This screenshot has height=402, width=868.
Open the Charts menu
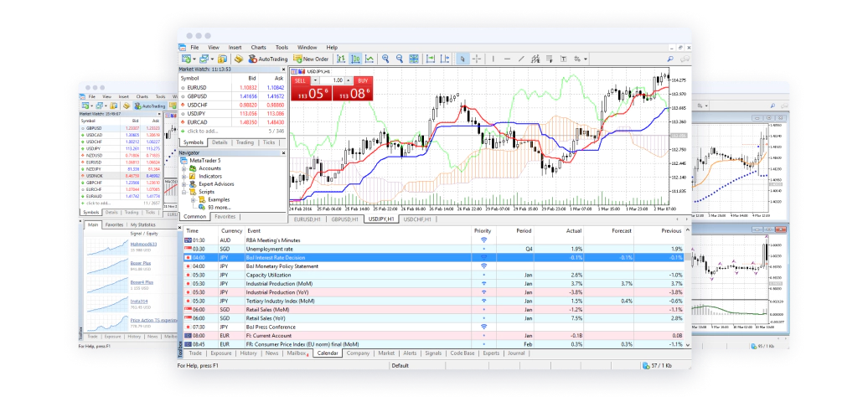coord(258,48)
